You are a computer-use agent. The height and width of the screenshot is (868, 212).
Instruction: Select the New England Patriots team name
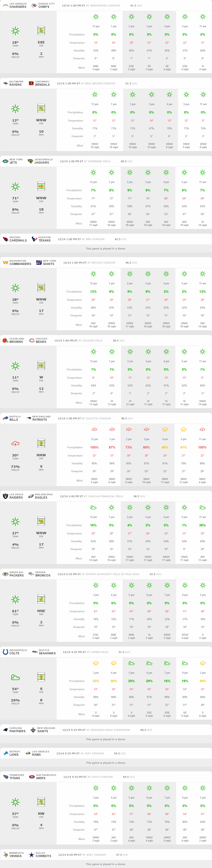click(x=40, y=420)
